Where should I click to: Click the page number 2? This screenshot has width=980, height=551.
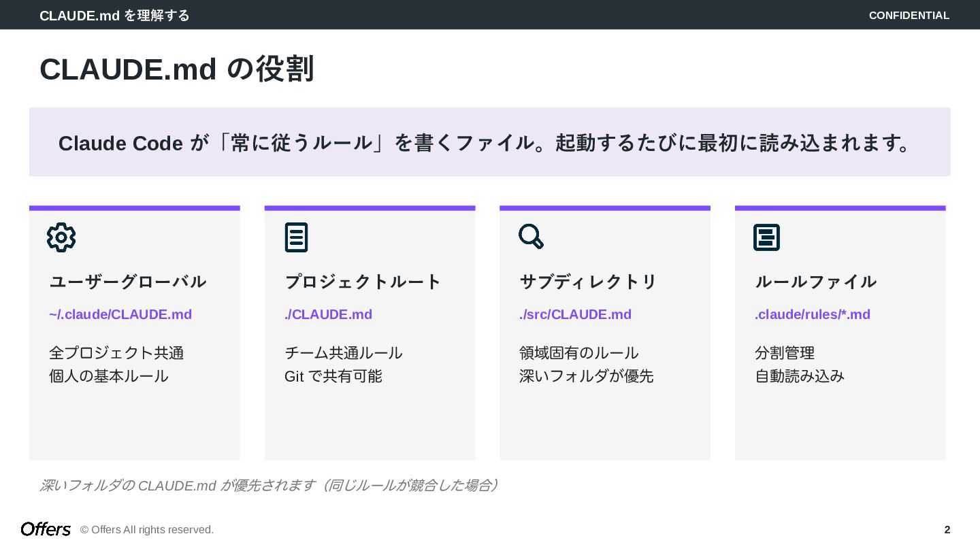tap(947, 529)
